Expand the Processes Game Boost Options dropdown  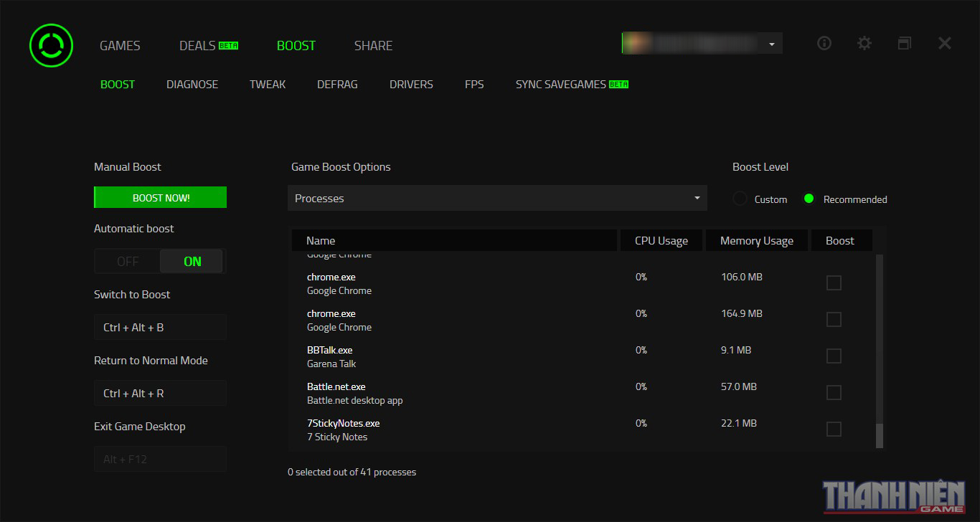tap(497, 198)
